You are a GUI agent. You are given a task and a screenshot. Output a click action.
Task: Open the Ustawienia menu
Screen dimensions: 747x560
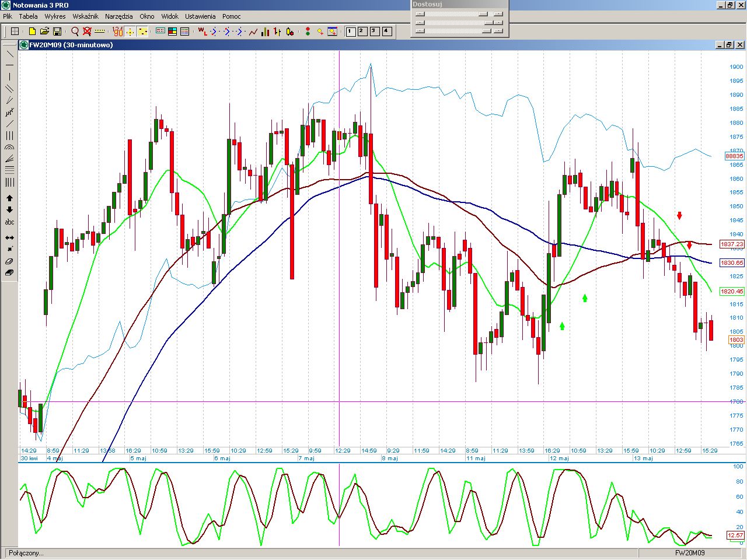click(x=200, y=16)
